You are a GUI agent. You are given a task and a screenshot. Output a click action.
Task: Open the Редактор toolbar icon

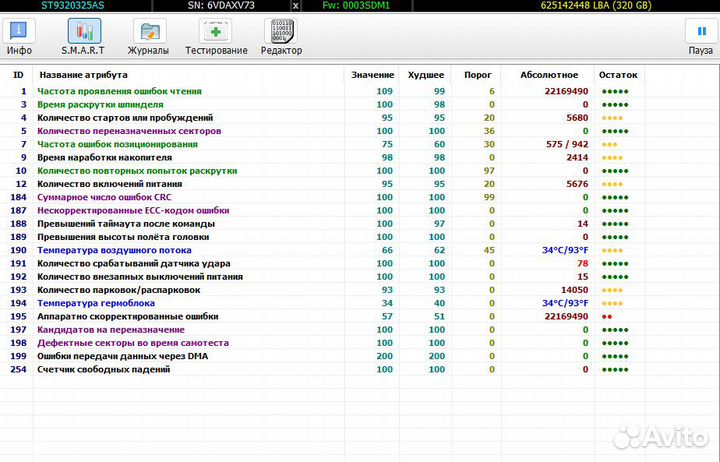point(281,31)
